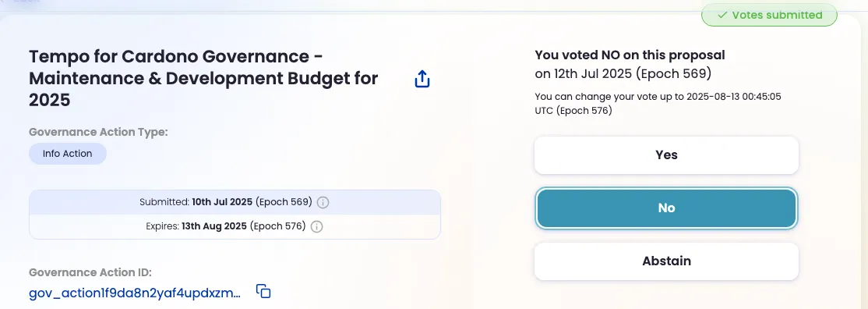Click the Governance Action Type label
The image size is (868, 309).
pos(98,132)
